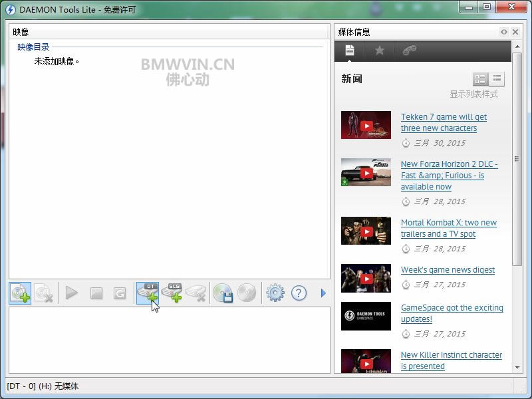The width and height of the screenshot is (532, 399).
Task: Click the media info panel float icon
Action: 504,32
